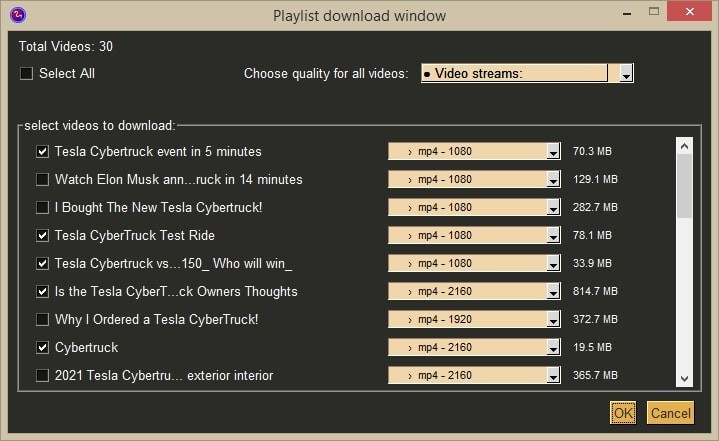
Task: Minimize the Playlist download window
Action: click(x=625, y=14)
